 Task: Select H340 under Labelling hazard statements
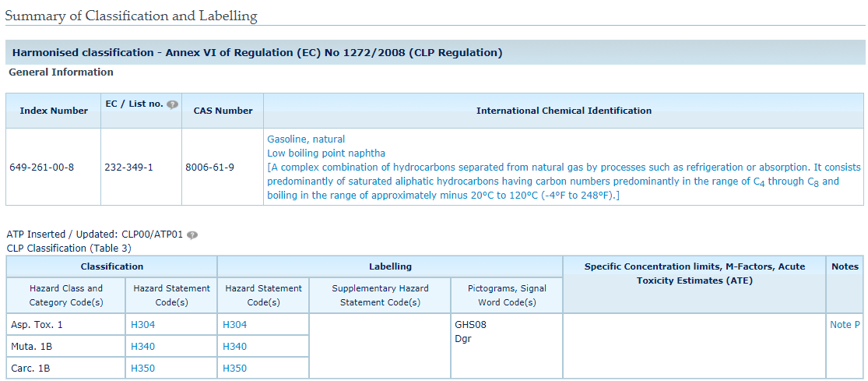(234, 347)
